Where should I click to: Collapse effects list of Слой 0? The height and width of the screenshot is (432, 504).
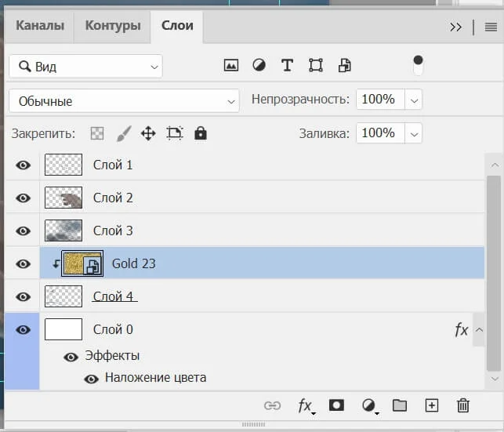(479, 330)
